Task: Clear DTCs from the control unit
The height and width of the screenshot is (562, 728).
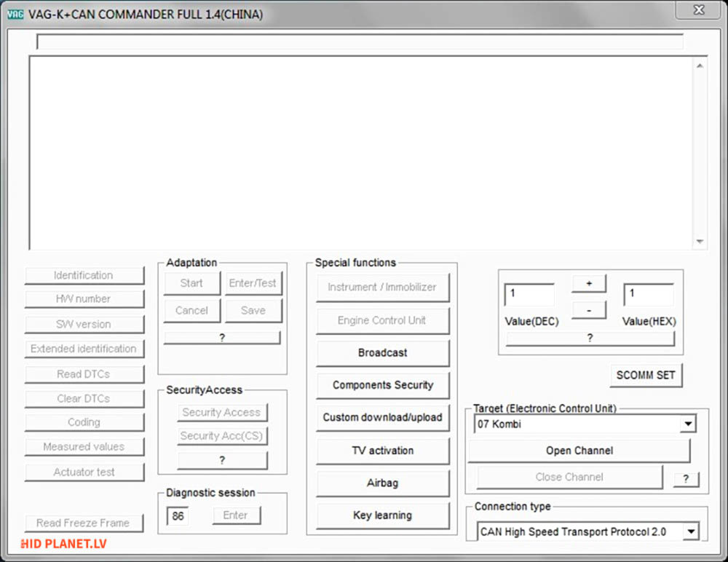Action: click(x=84, y=398)
